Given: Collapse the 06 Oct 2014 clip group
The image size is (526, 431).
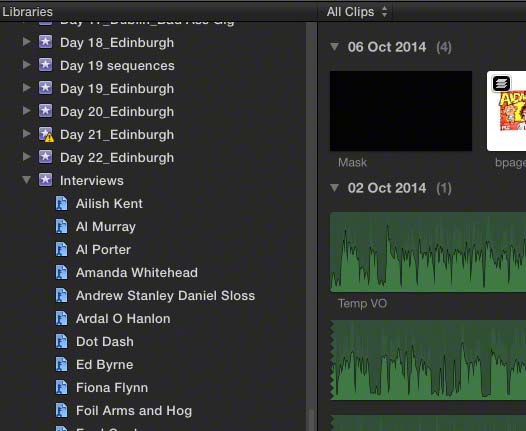Looking at the screenshot, I should click(334, 46).
